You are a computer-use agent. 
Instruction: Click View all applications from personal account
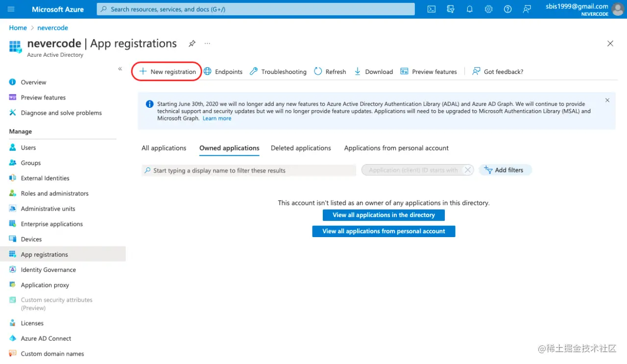(x=384, y=231)
